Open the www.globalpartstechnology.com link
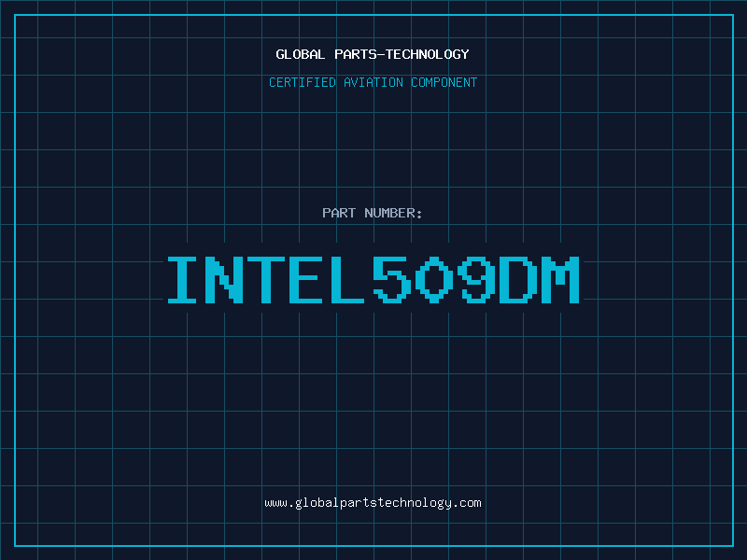Viewport: 747px width, 560px height. 373,503
